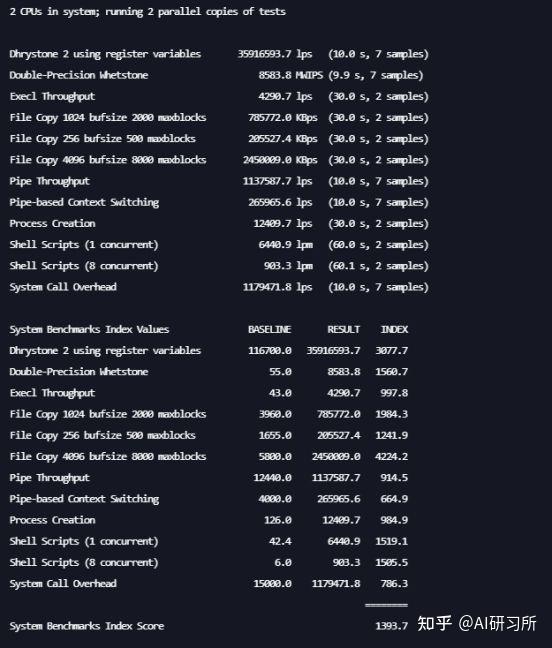Select the Pipe Throughput index value 914.5

[394, 478]
